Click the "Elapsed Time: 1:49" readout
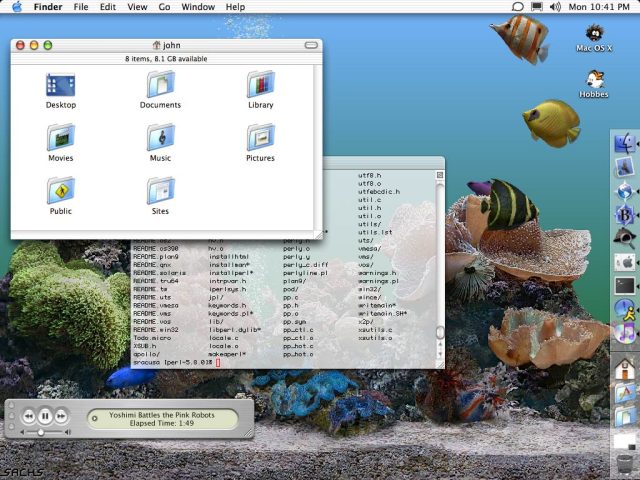 [x=162, y=423]
